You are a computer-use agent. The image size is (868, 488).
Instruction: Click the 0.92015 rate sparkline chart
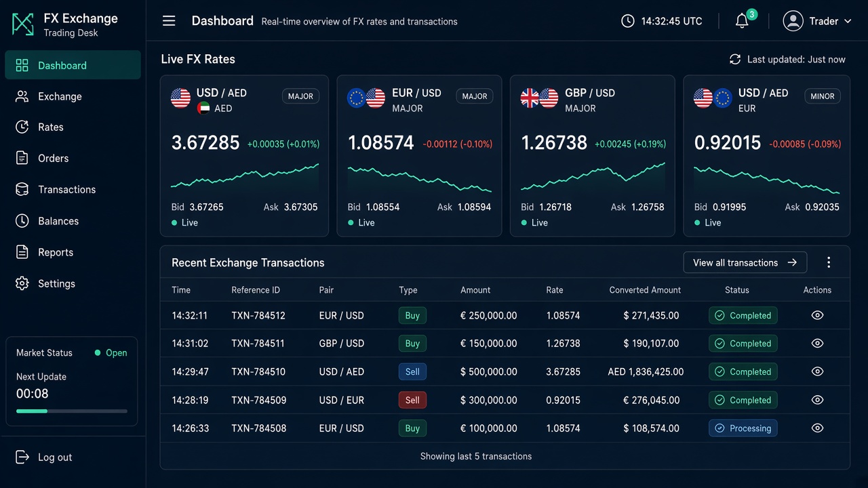click(x=767, y=180)
